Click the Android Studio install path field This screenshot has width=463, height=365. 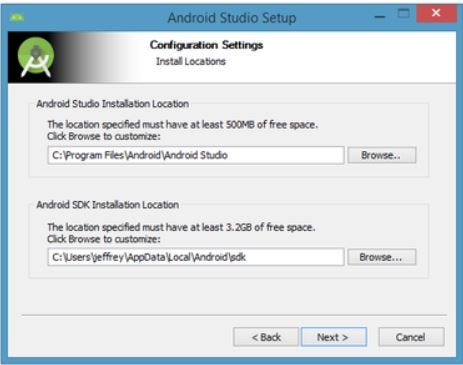point(196,155)
